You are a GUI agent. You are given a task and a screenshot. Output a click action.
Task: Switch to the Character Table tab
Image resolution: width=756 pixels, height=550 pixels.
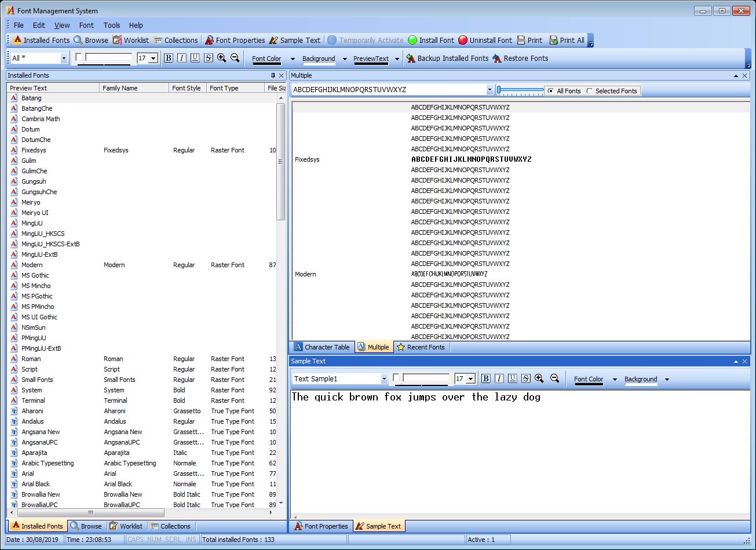point(322,347)
